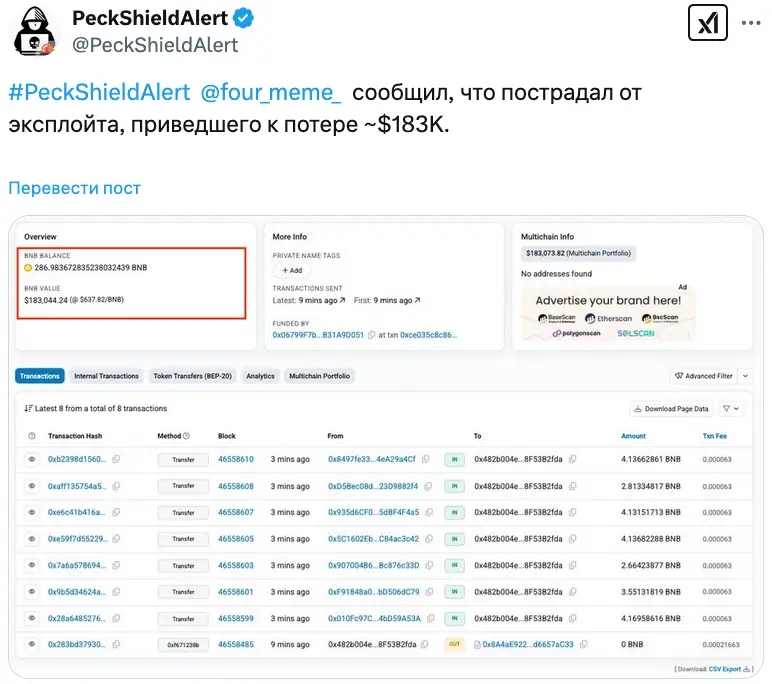Click the Download Page Data button
Screen dimensions: 772x684
[671, 409]
